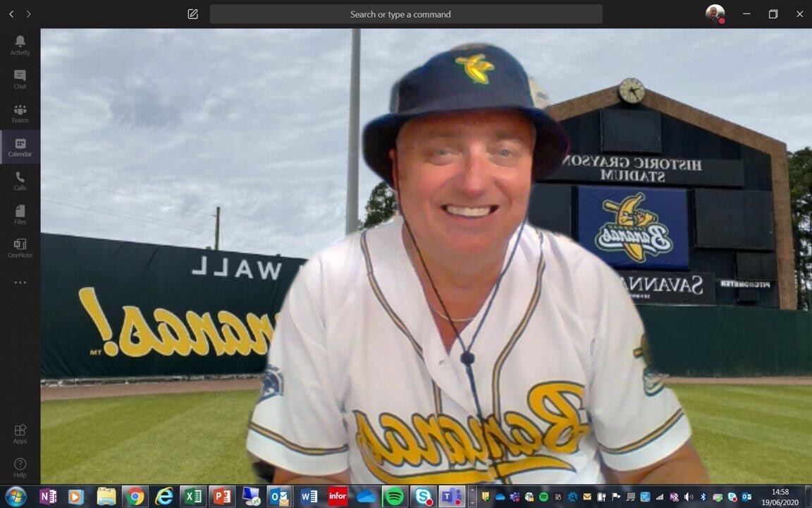Open the profile avatar menu
Screen dimensions: 812x508
pos(715,14)
